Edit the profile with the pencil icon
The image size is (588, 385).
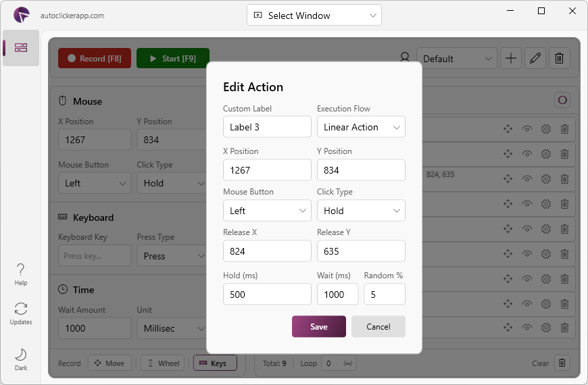click(x=535, y=58)
